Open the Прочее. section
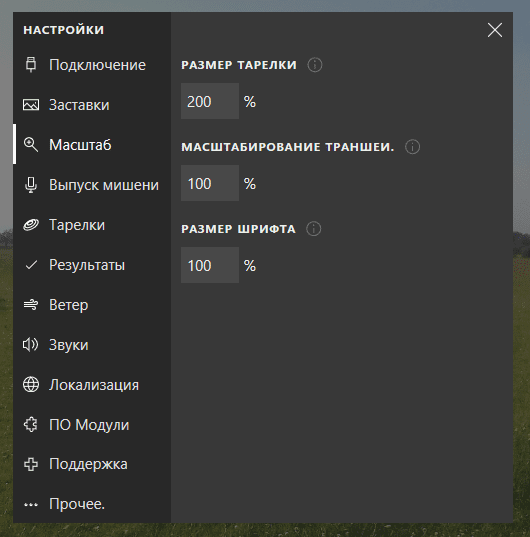This screenshot has width=530, height=537. click(x=92, y=504)
